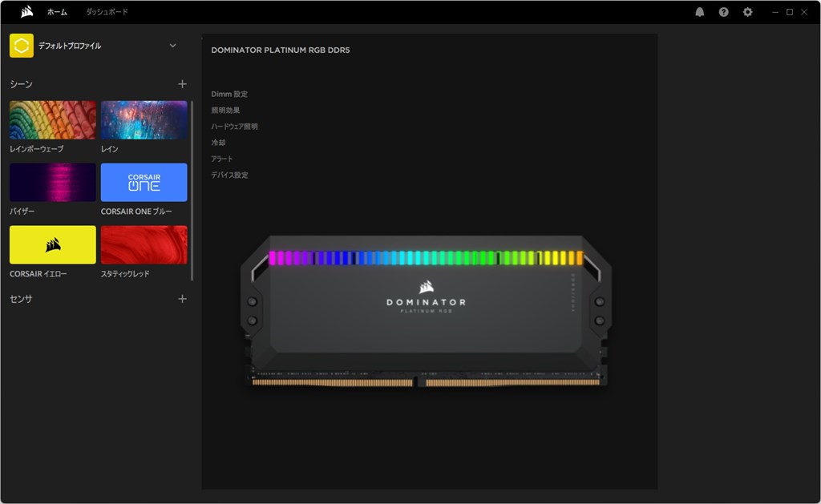Apply the CORSAIR イエロー yellow scene

(x=53, y=244)
